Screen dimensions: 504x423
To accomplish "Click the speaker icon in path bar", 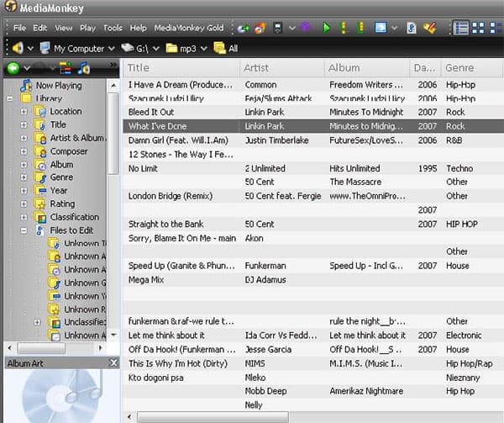I will (x=18, y=48).
